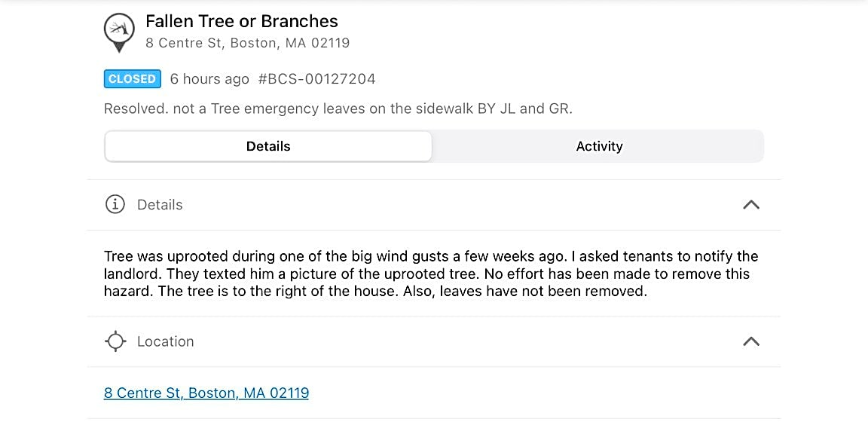Select the Details tab

[268, 146]
